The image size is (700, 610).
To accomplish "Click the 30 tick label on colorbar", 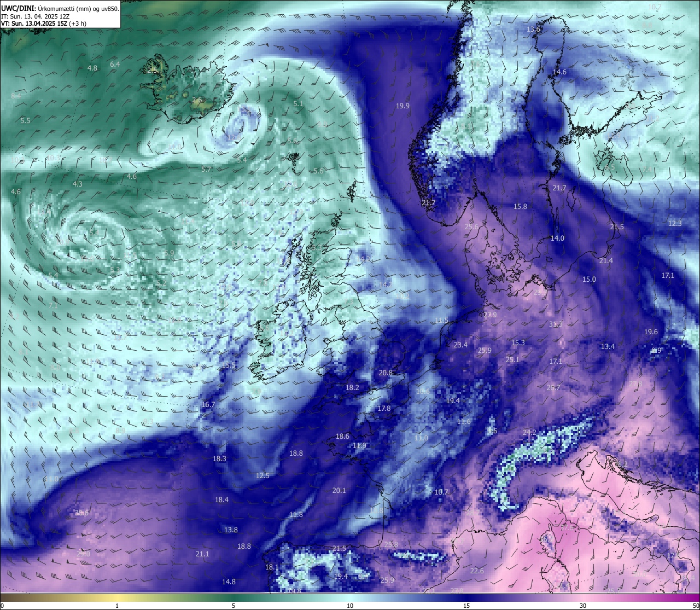I will [x=583, y=605].
